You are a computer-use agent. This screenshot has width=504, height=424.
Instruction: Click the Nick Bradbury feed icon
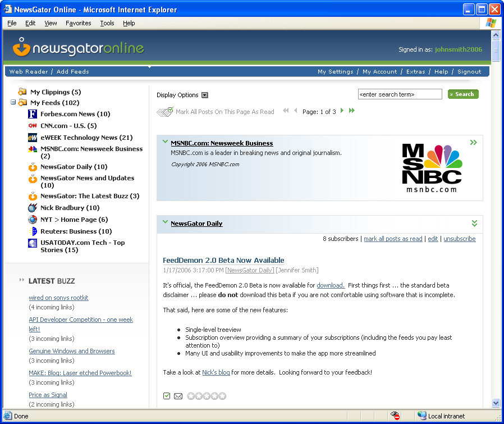click(x=33, y=207)
